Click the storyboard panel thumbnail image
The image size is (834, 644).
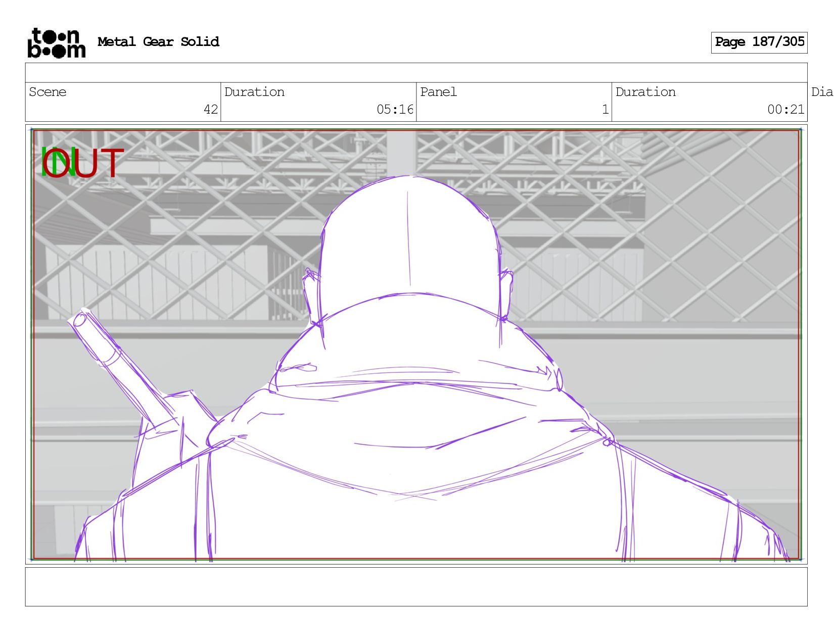pos(416,344)
